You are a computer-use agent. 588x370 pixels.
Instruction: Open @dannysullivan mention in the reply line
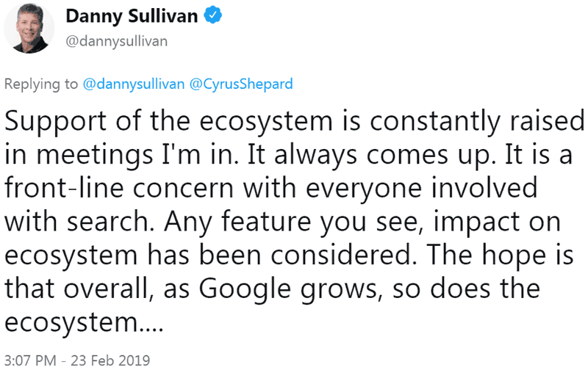coord(134,83)
